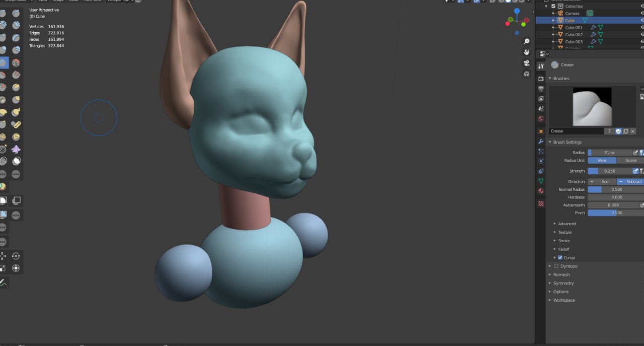Open the properties editor type dropdown
The image size is (644, 346).
543,54
